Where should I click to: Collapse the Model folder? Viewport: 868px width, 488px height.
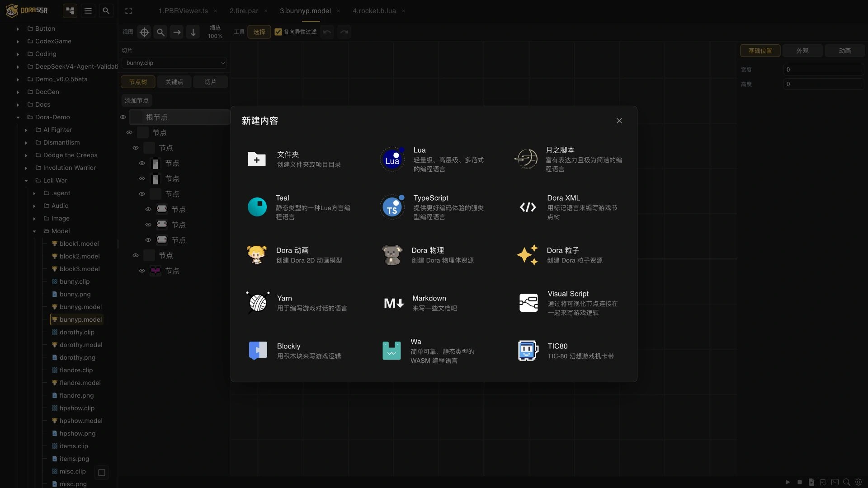coord(34,231)
